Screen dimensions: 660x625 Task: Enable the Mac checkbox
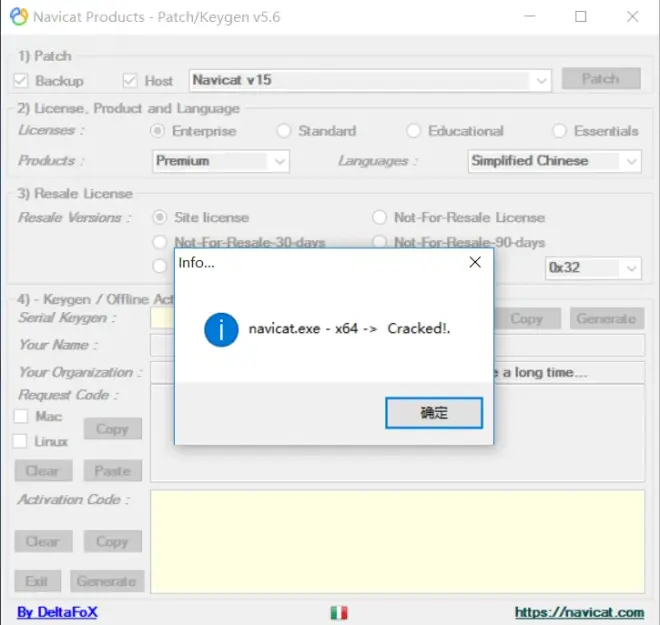(x=21, y=416)
